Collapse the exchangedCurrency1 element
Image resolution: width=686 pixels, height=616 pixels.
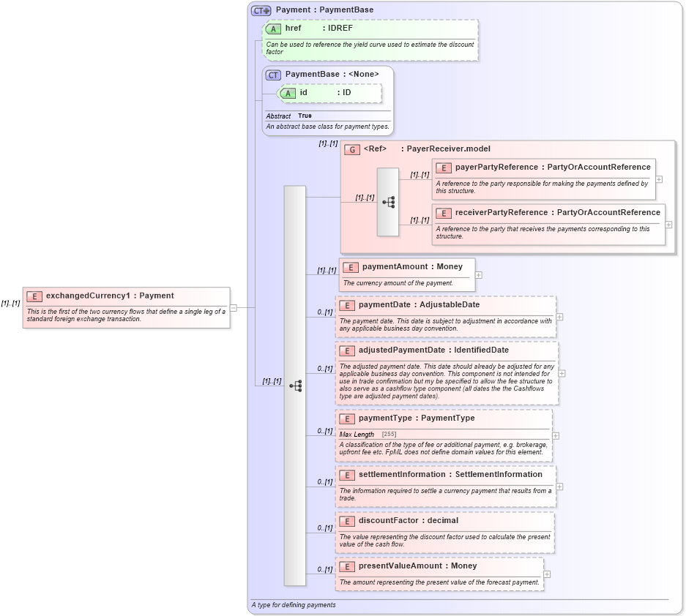click(x=234, y=308)
